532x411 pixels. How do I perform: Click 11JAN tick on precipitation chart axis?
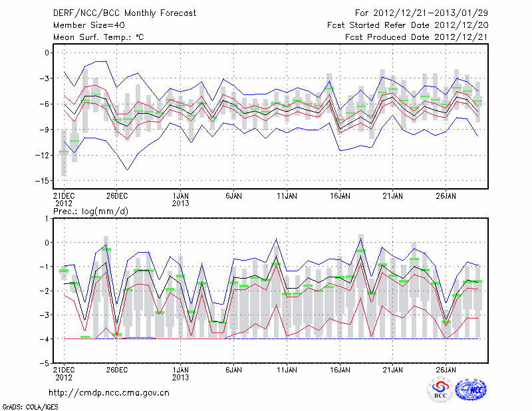point(287,369)
